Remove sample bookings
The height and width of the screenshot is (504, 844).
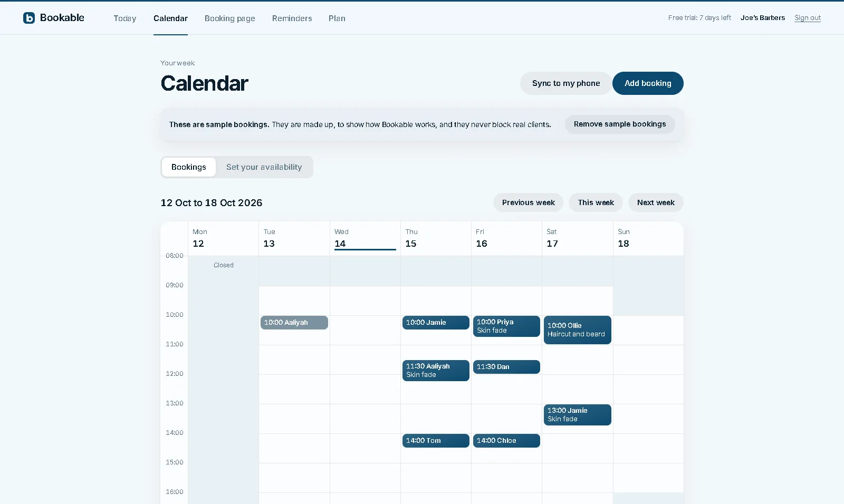point(620,124)
